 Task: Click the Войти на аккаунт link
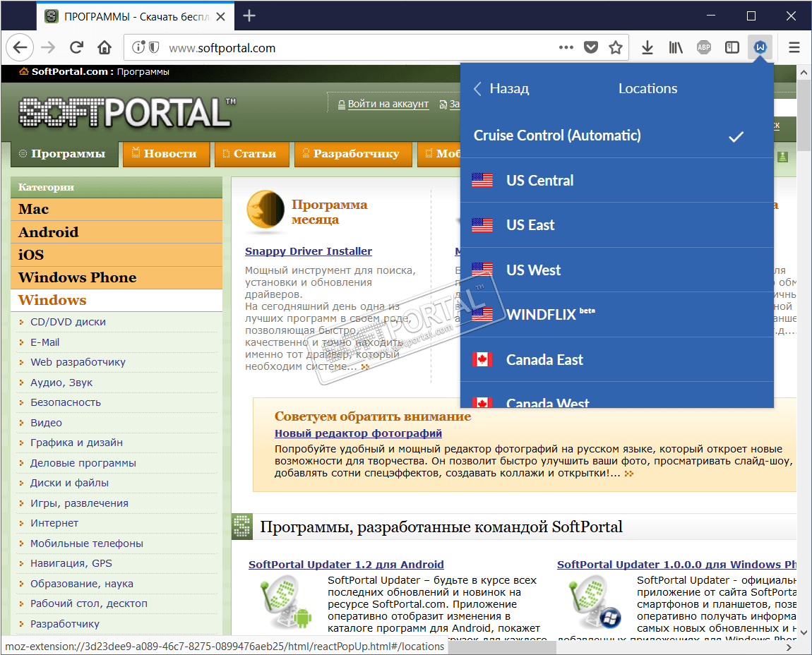388,104
